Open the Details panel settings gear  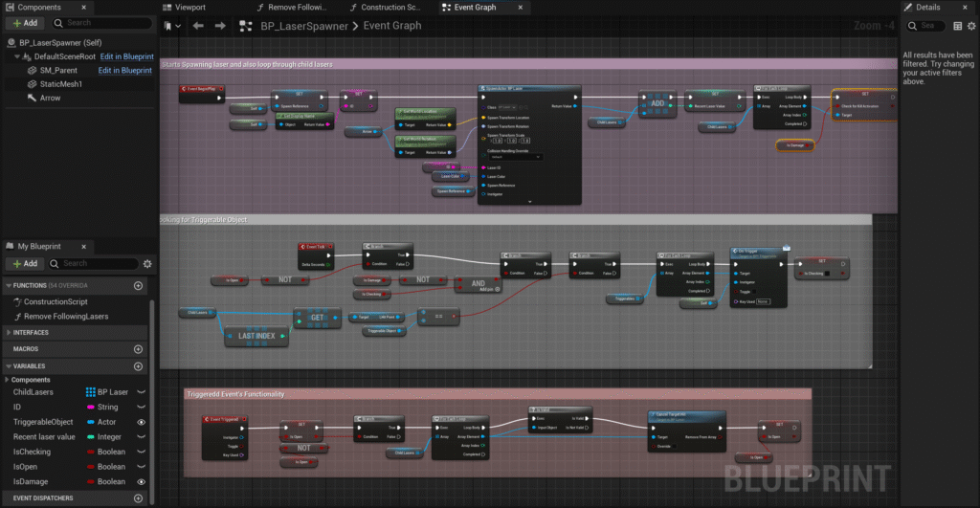[x=971, y=26]
